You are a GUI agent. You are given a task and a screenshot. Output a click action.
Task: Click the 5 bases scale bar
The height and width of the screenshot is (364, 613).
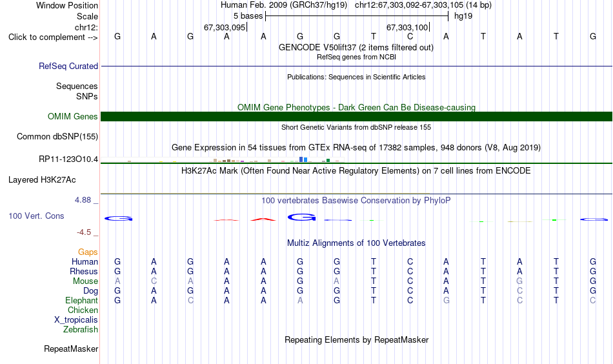coord(357,16)
